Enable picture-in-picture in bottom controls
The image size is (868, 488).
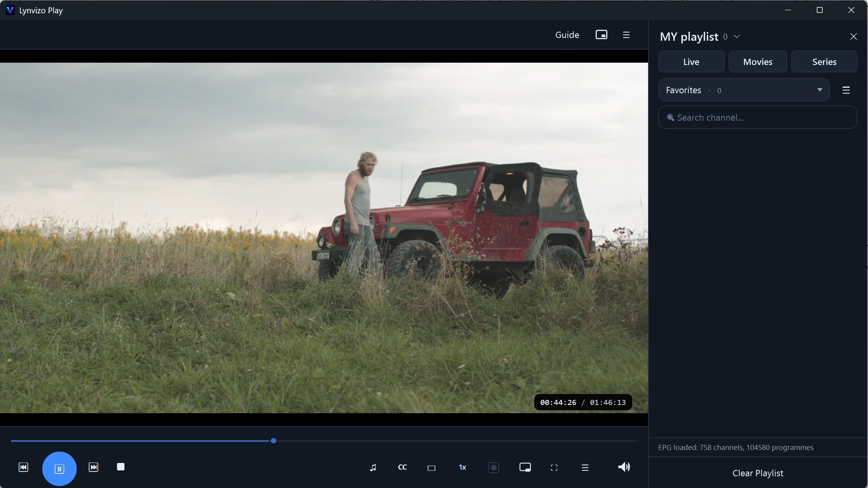point(525,467)
